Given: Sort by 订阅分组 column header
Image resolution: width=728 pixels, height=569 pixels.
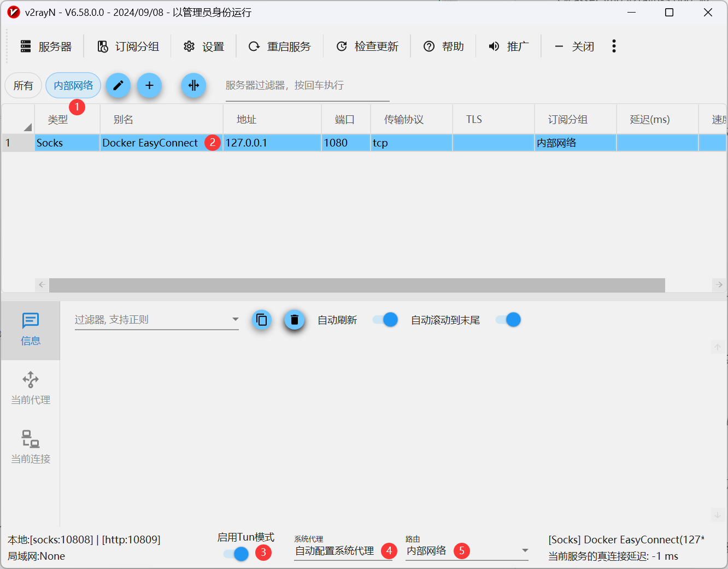Looking at the screenshot, I should [x=576, y=120].
